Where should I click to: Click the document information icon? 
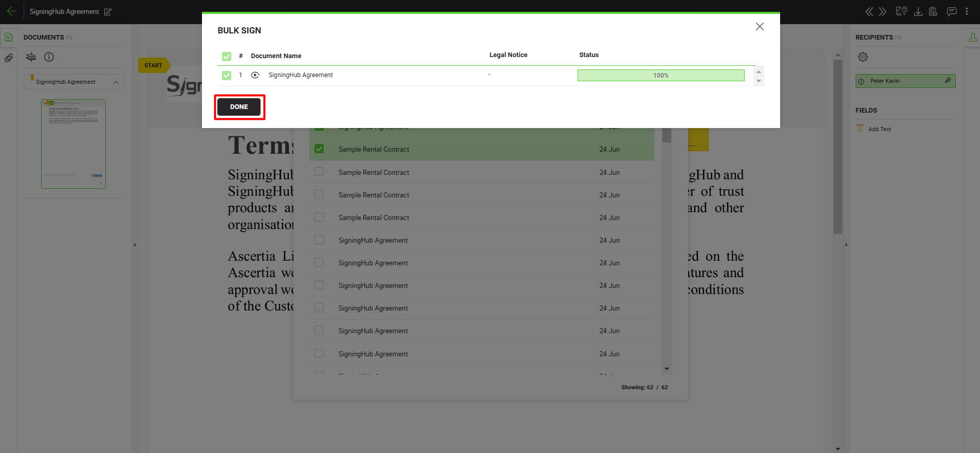point(49,57)
